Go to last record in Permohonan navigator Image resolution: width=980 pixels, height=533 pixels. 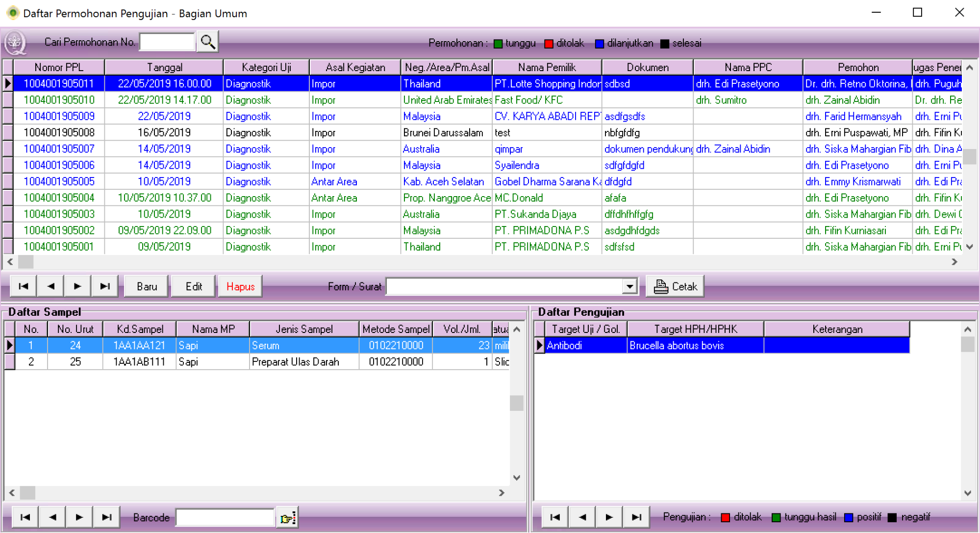104,286
